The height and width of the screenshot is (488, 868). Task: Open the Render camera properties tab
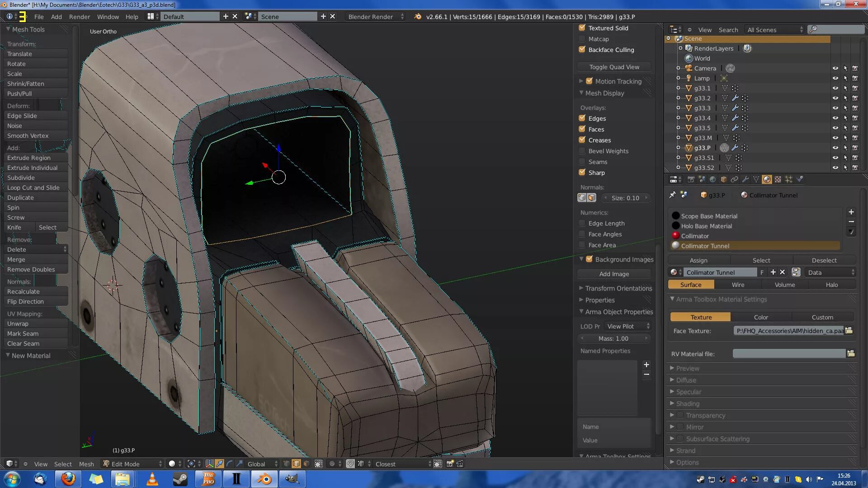click(691, 179)
